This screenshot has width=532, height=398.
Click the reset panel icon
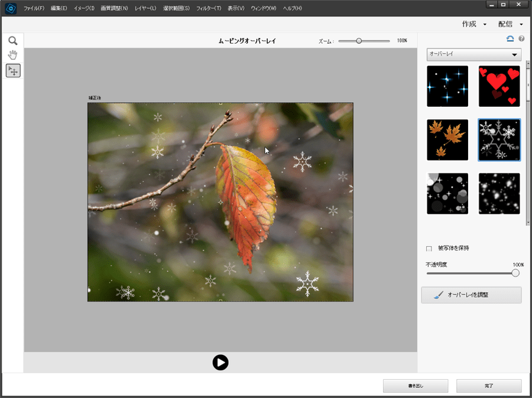pos(510,39)
